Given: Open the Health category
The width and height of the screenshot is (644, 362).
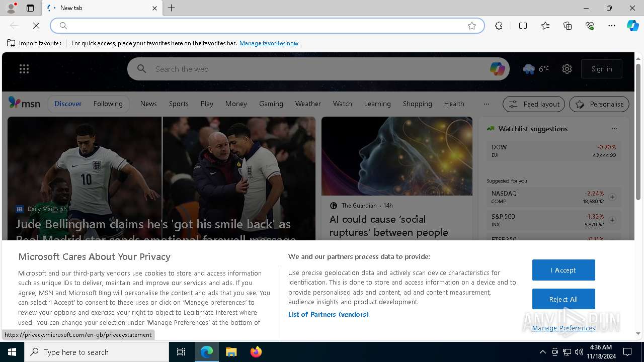Looking at the screenshot, I should [x=454, y=104].
